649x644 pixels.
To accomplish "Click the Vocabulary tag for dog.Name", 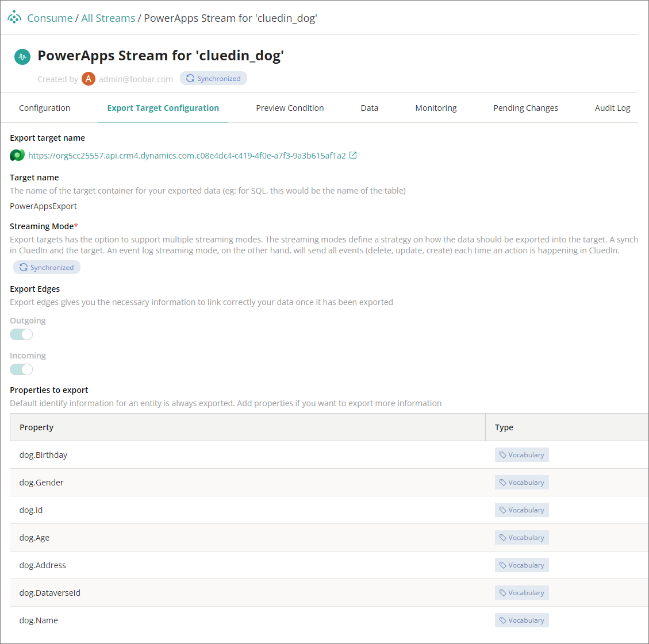I will (x=521, y=620).
